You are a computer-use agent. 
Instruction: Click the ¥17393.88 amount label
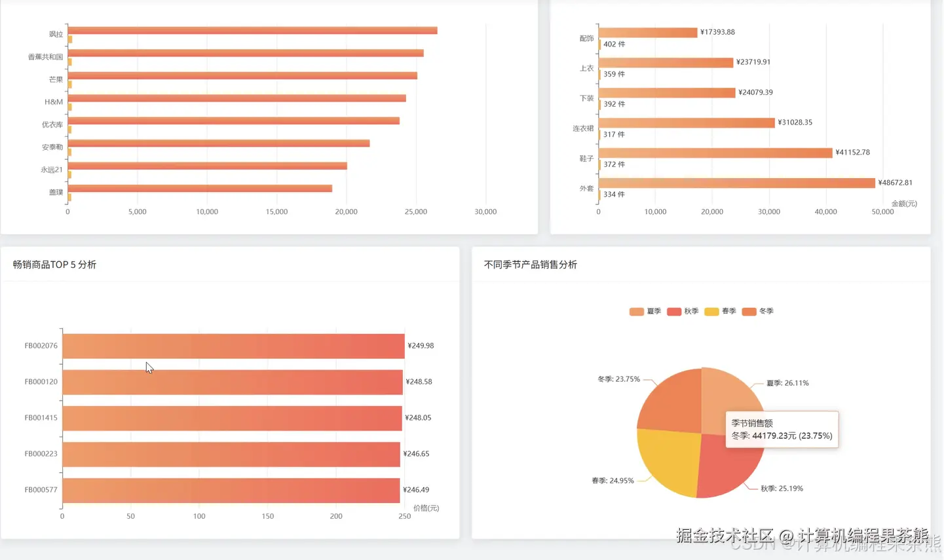tap(717, 32)
